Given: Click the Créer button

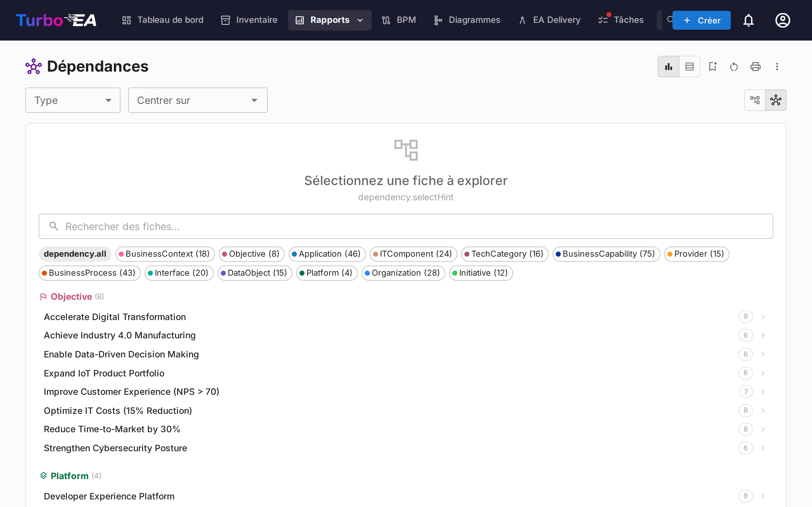Looking at the screenshot, I should point(701,20).
